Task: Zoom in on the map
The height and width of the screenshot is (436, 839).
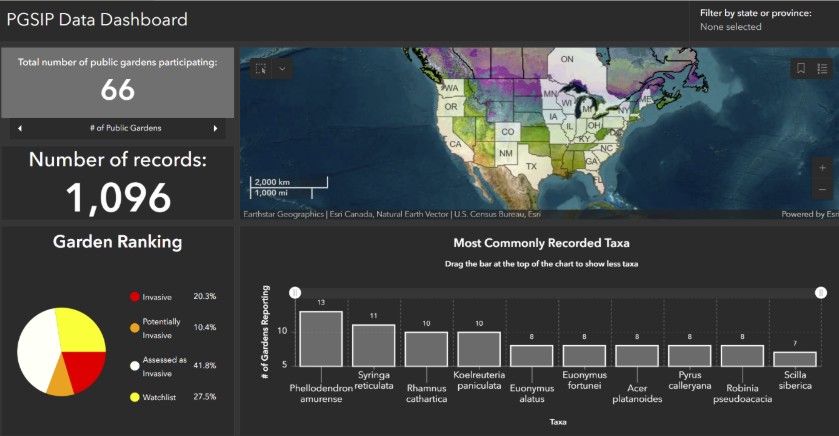Action: tap(822, 168)
